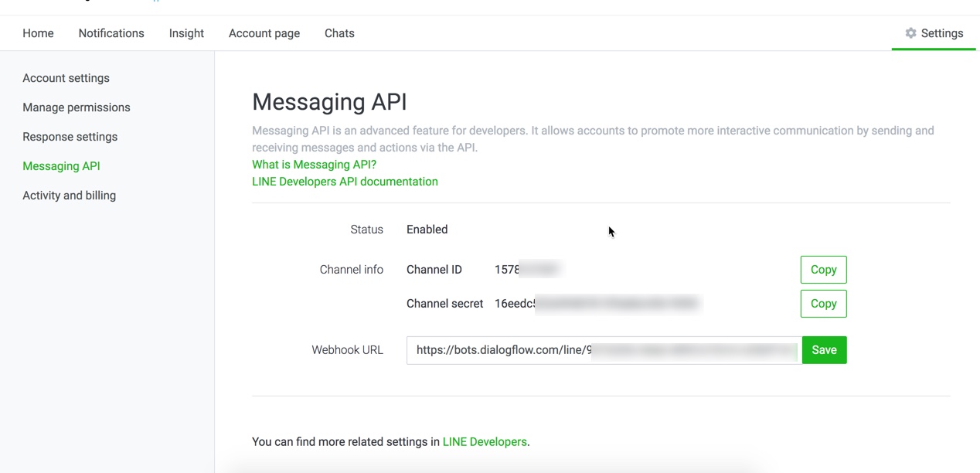Select Messaging API in the sidebar

pos(61,166)
